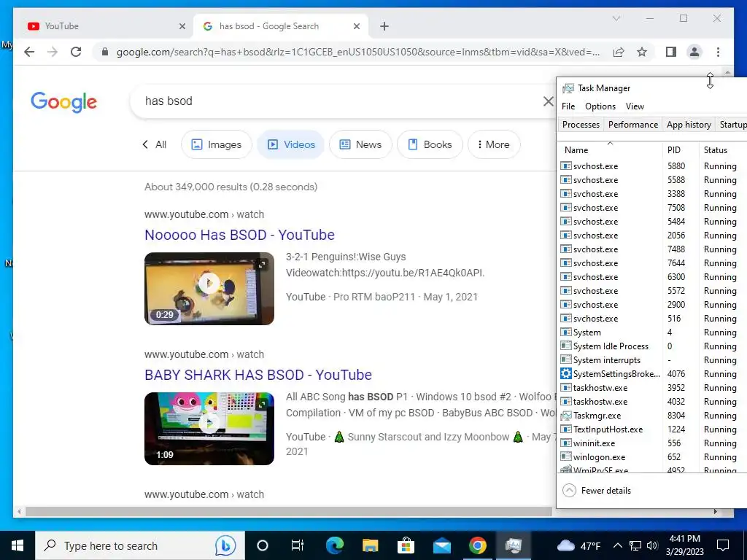Screen dimensions: 747x560
Task: Select taskhostw.exe with PID 3952
Action: point(653,388)
